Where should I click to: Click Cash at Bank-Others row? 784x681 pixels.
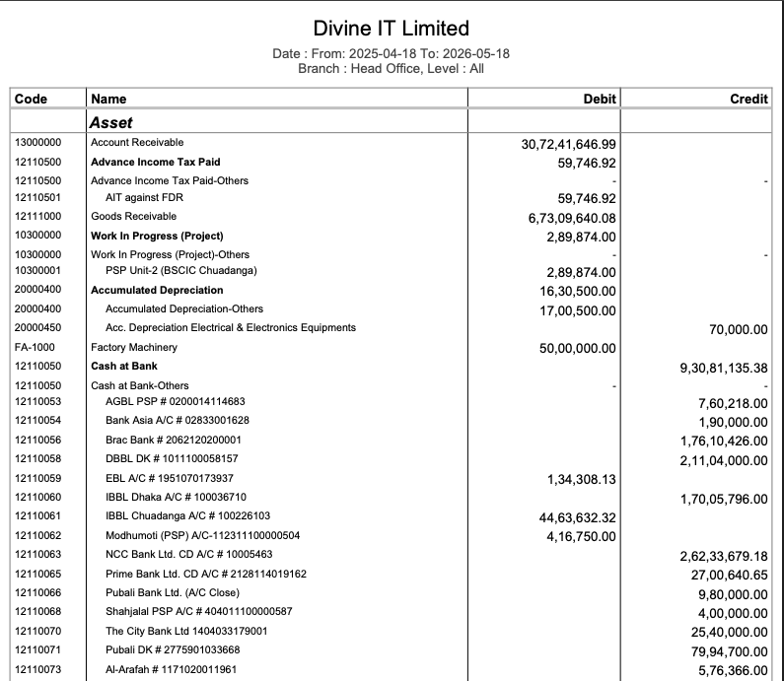[x=139, y=385]
